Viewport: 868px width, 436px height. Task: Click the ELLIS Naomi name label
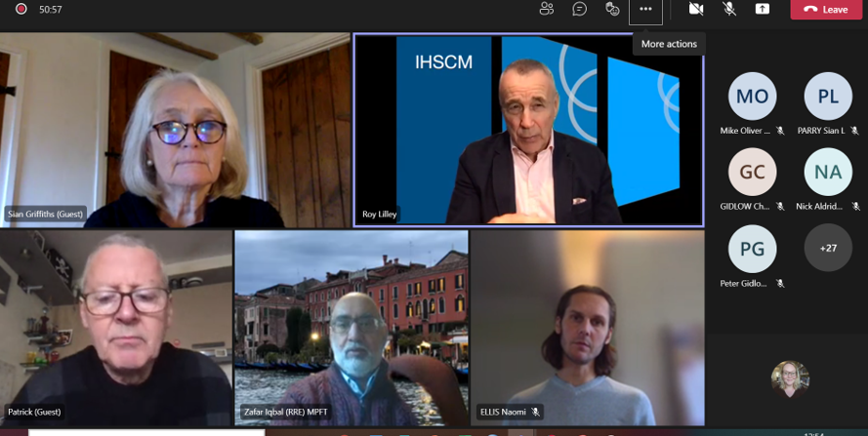[503, 412]
